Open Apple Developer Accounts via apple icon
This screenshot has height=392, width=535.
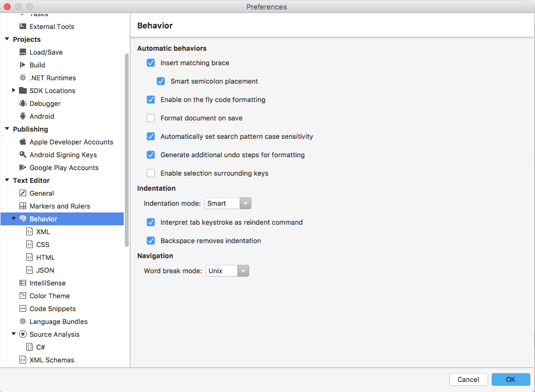pyautogui.click(x=23, y=142)
